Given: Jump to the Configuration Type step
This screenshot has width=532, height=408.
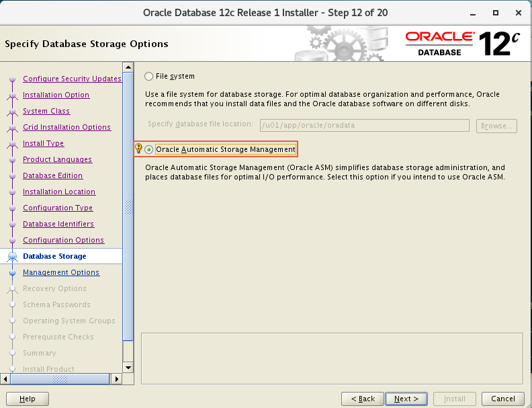Looking at the screenshot, I should click(x=58, y=208).
